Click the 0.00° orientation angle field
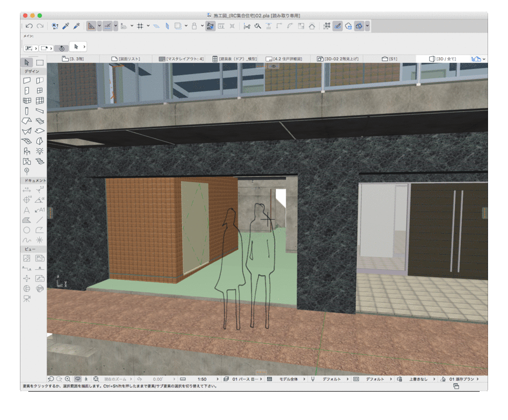Viewport: 508px width, 420px height. click(157, 379)
